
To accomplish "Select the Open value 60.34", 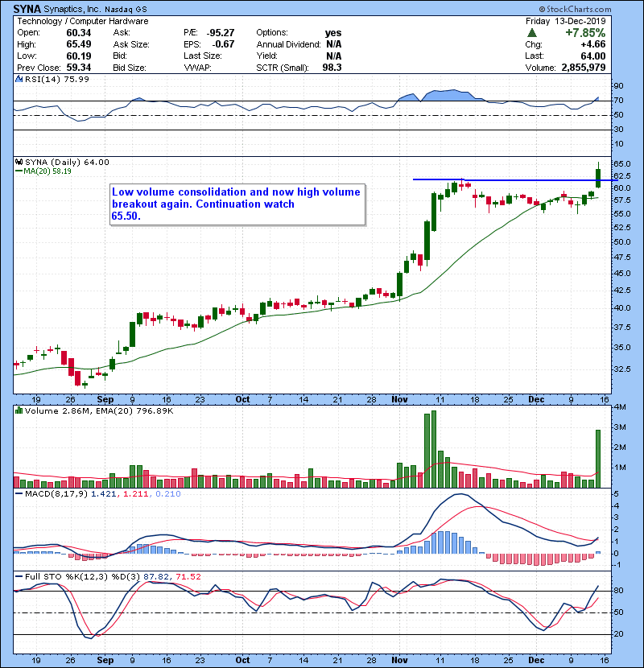I will 79,33.
